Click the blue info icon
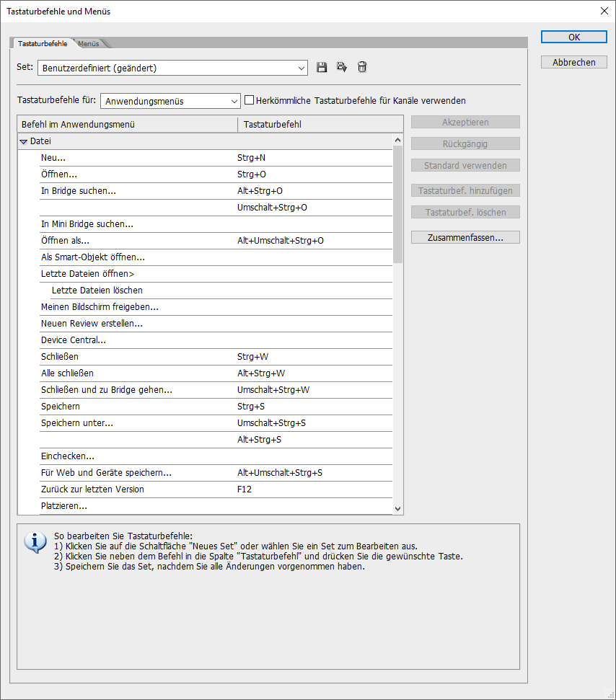The width and height of the screenshot is (616, 700). (x=35, y=542)
